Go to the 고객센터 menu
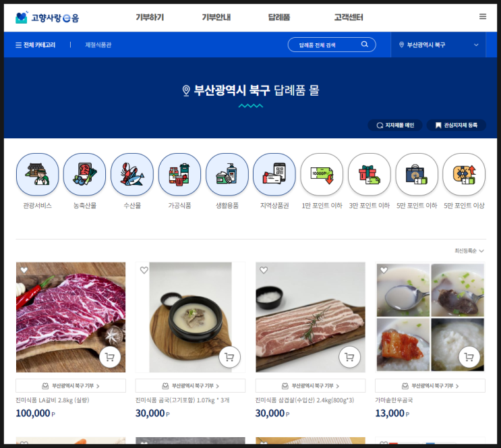This screenshot has height=448, width=501. click(x=349, y=18)
